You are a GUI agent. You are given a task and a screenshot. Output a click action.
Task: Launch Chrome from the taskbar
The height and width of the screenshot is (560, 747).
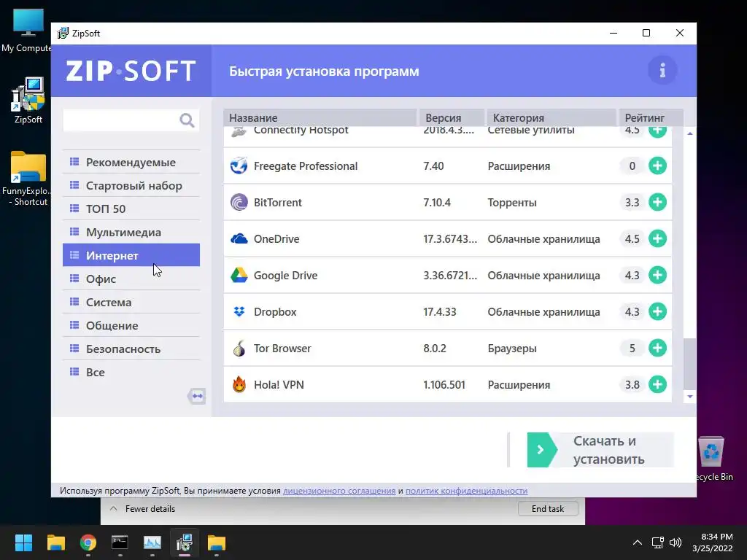click(x=88, y=542)
